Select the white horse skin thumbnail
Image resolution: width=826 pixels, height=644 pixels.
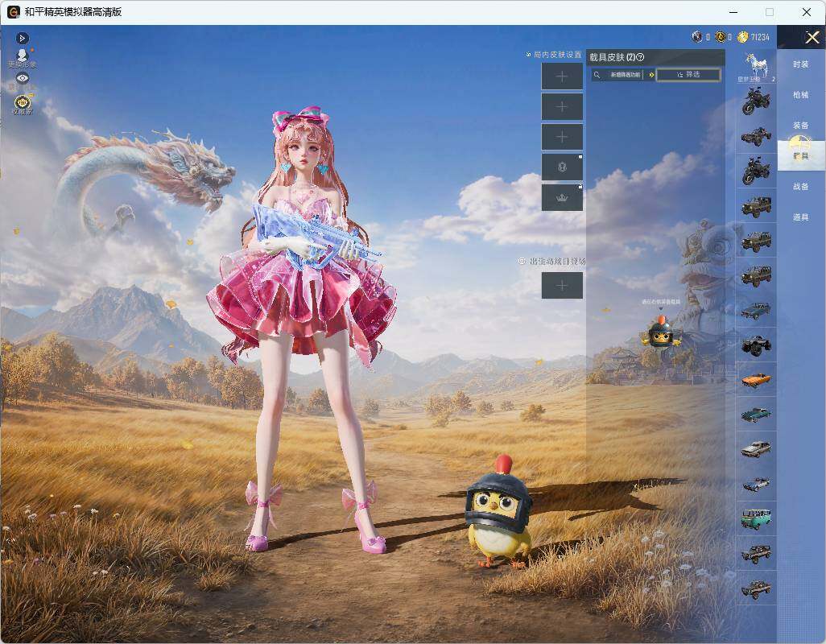756,67
